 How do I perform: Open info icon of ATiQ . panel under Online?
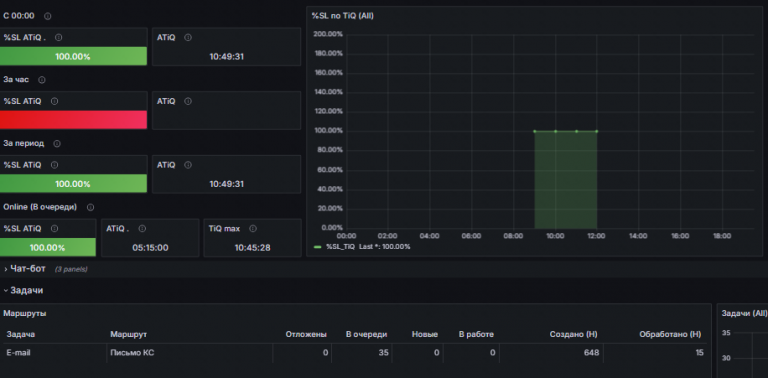[142, 229]
